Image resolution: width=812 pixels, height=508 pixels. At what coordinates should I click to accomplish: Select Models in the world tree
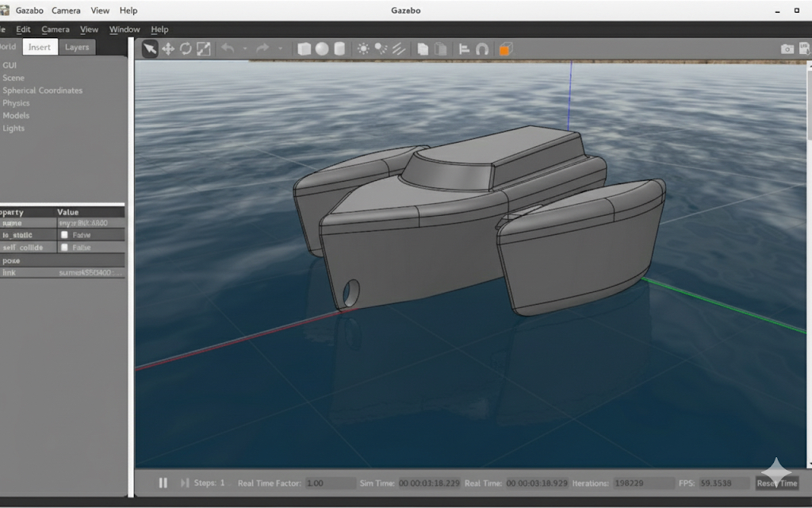click(x=16, y=116)
